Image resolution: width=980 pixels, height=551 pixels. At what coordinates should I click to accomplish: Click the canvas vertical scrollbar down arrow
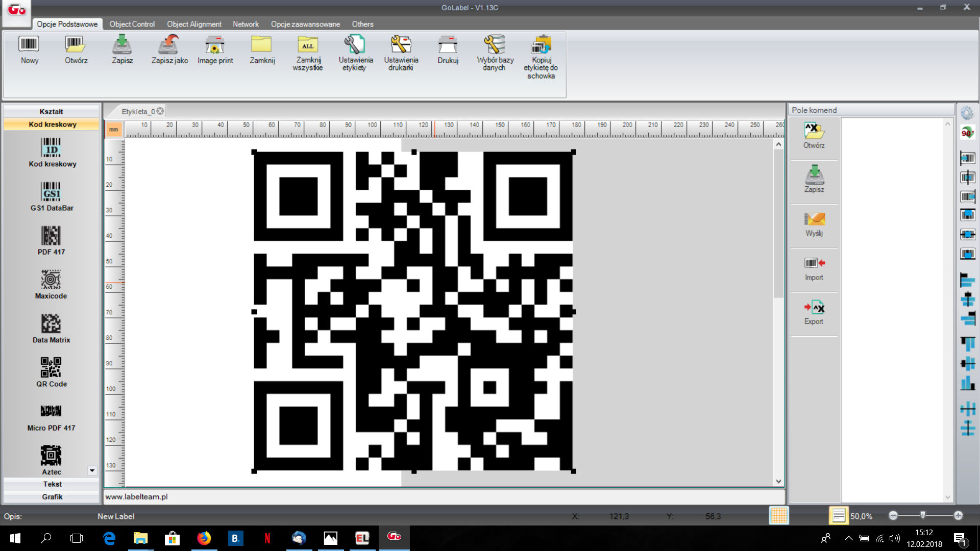(x=778, y=481)
